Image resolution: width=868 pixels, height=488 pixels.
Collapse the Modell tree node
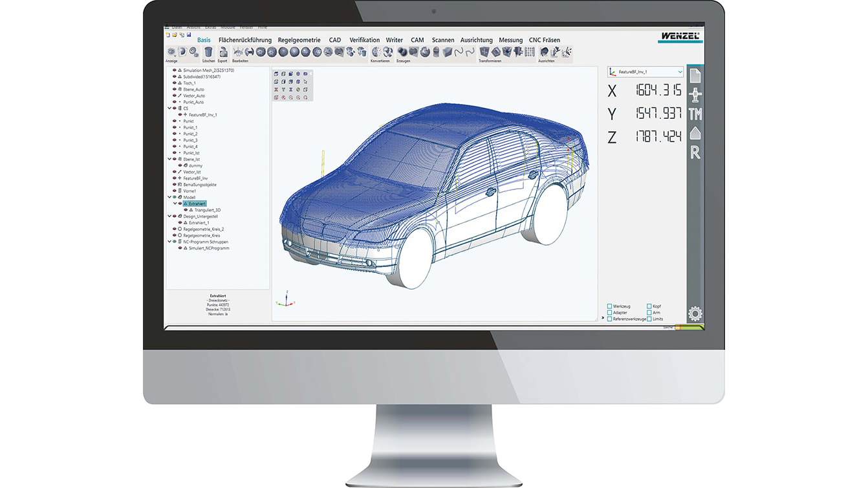click(x=169, y=198)
